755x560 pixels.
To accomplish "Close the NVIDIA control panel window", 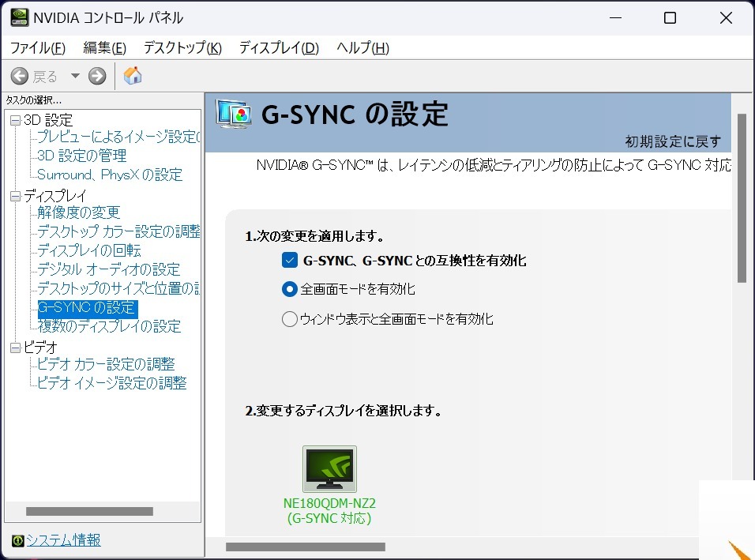I will coord(726,18).
